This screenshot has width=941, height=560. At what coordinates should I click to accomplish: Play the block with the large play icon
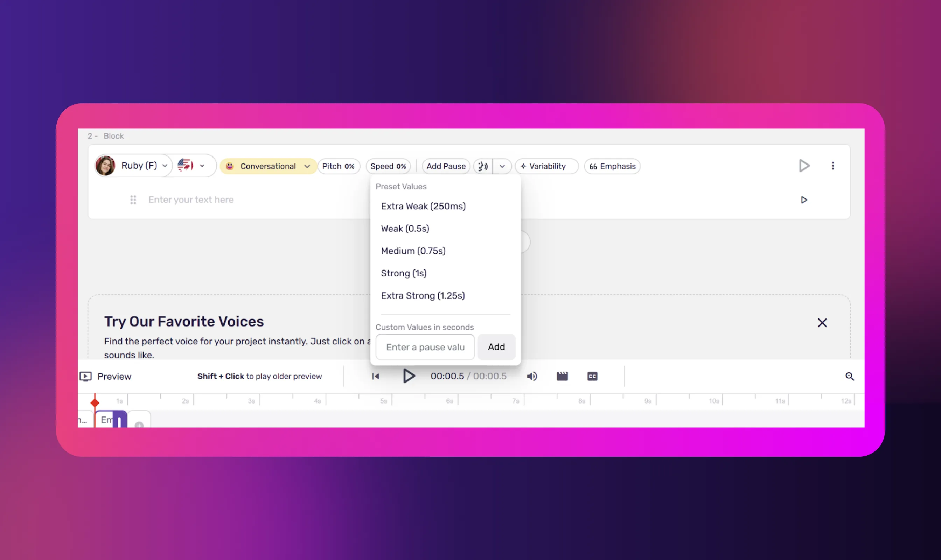804,166
